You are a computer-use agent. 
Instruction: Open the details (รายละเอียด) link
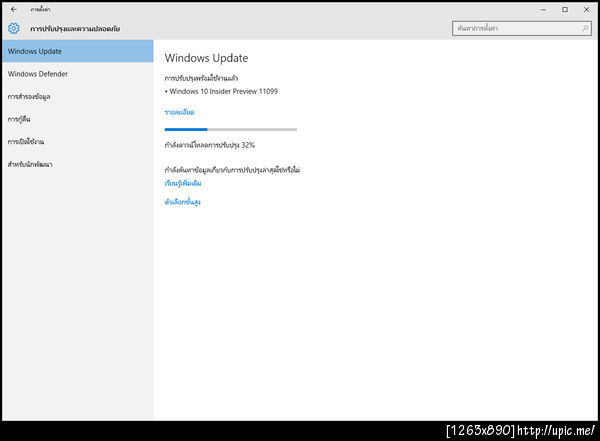(x=179, y=112)
